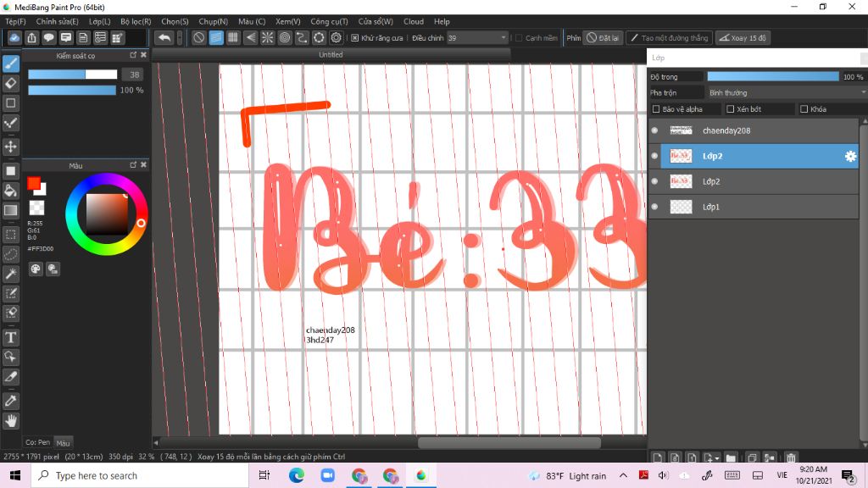Select the Dot pen tool

coord(11,124)
